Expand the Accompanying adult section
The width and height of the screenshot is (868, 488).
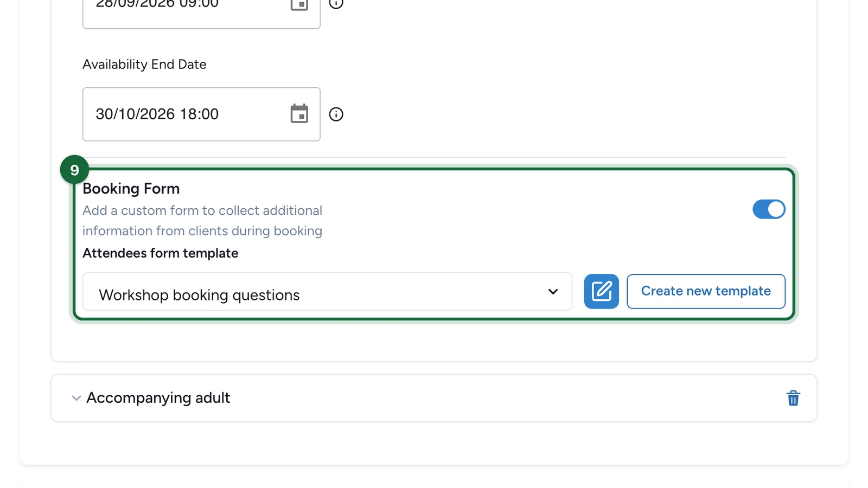[x=76, y=398]
